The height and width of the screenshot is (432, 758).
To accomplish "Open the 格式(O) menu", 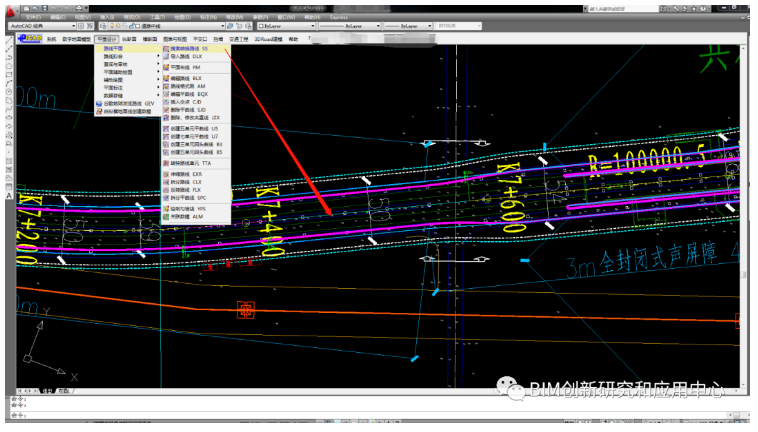I will point(132,17).
